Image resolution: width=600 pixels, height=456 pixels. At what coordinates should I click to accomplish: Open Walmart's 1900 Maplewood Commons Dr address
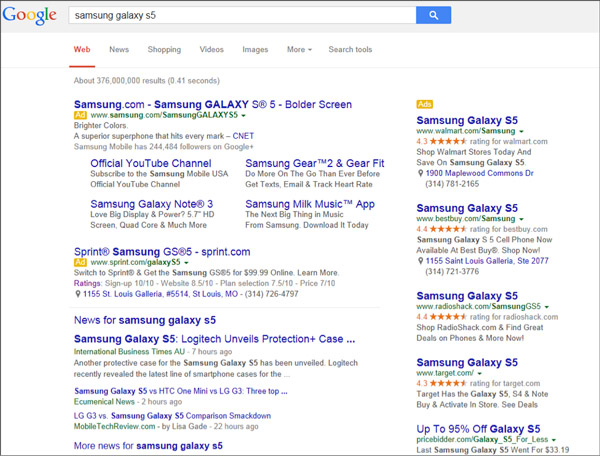point(479,173)
